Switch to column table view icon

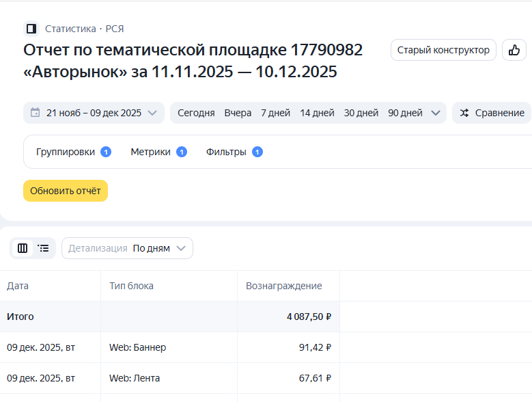point(23,248)
